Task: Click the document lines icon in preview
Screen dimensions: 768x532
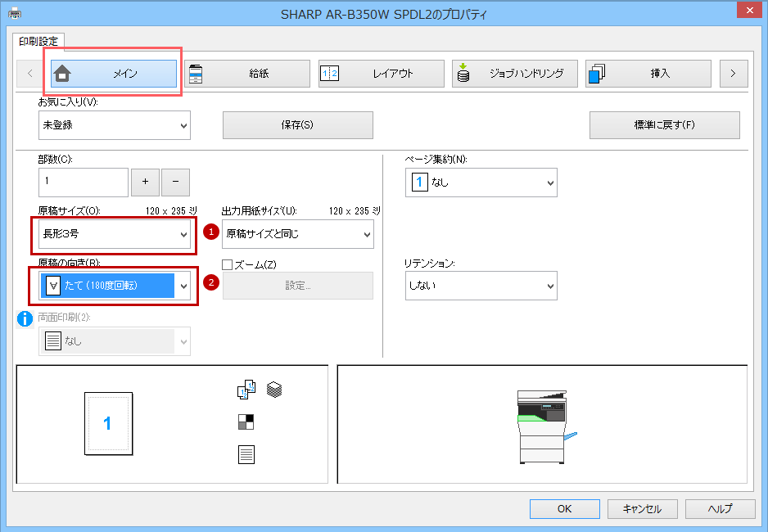Action: 246,455
